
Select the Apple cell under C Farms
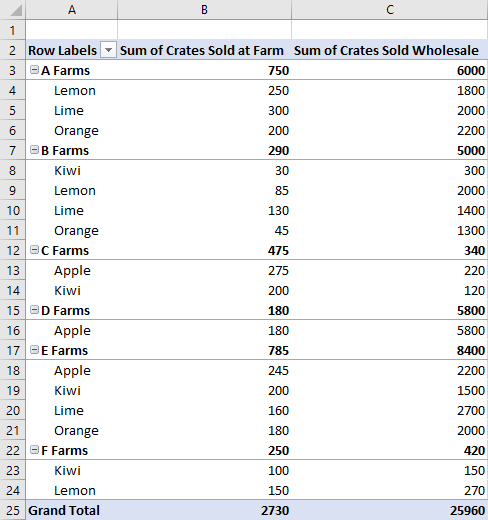pos(72,270)
